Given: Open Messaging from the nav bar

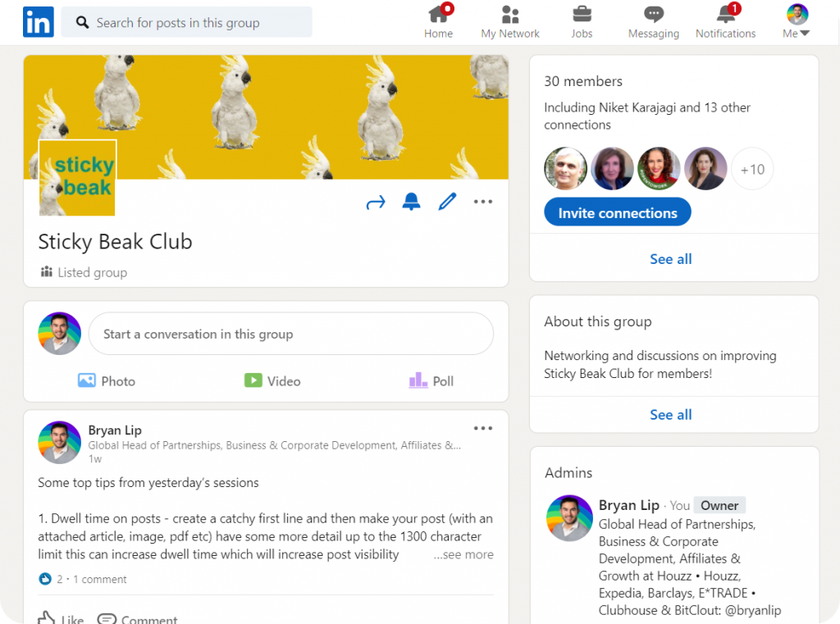Looking at the screenshot, I should coord(653,21).
